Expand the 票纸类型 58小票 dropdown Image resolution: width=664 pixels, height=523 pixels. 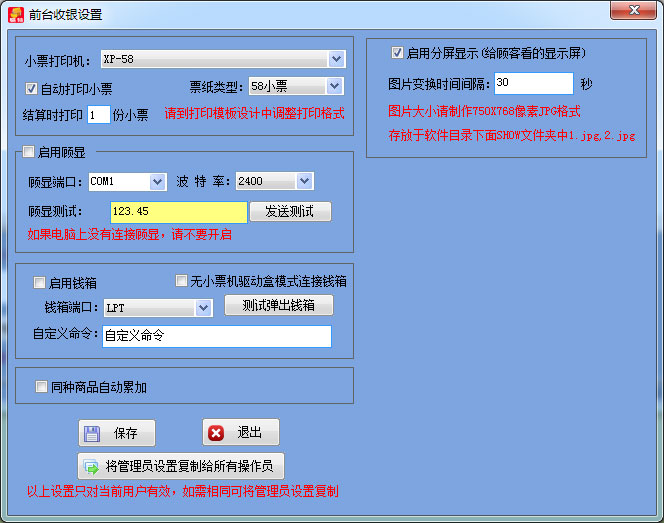pos(334,87)
